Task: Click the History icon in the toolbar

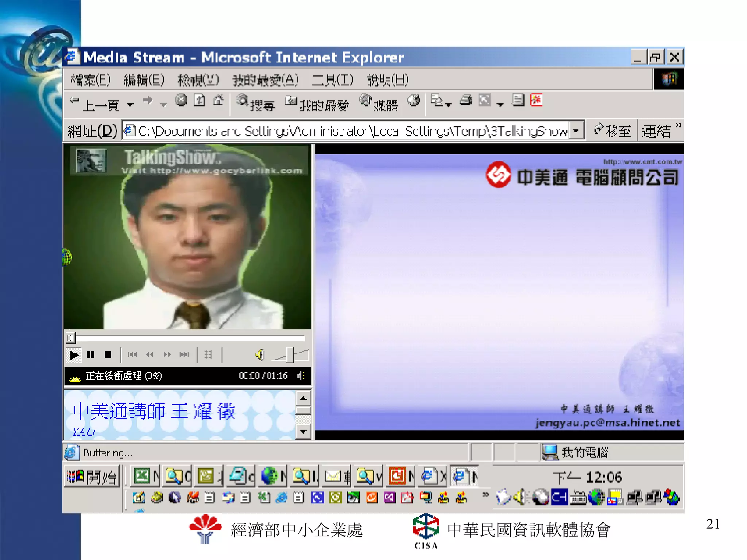Action: 413,100
